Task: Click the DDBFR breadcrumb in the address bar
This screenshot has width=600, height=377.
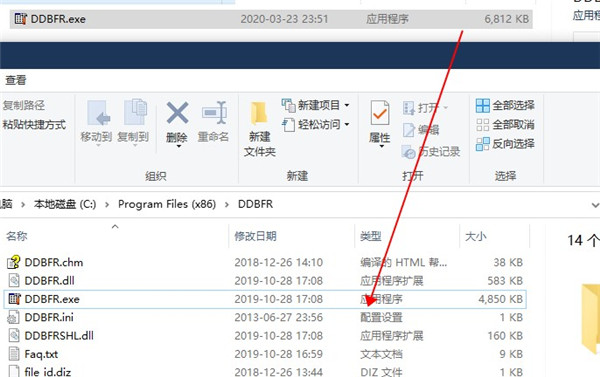Action: point(256,204)
